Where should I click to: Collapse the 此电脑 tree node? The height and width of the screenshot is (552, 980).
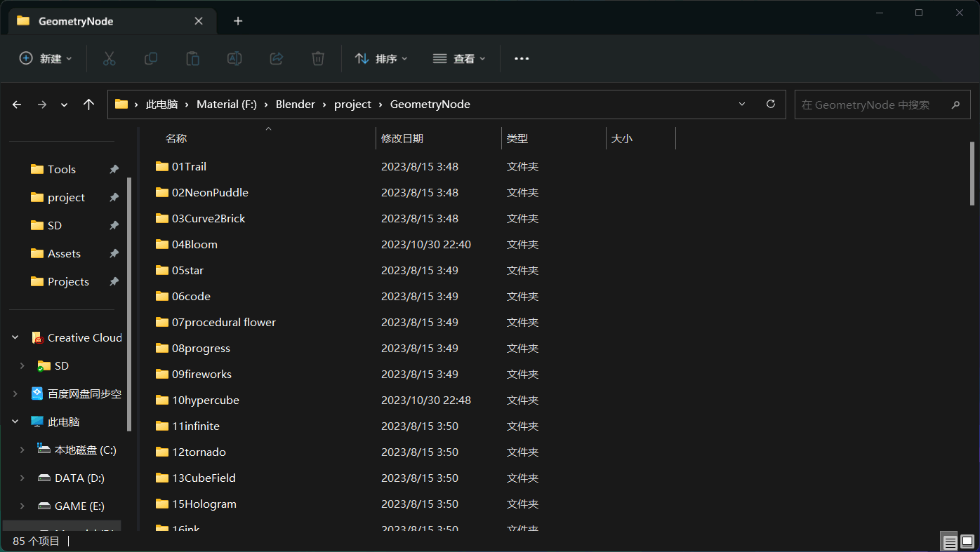pyautogui.click(x=15, y=422)
